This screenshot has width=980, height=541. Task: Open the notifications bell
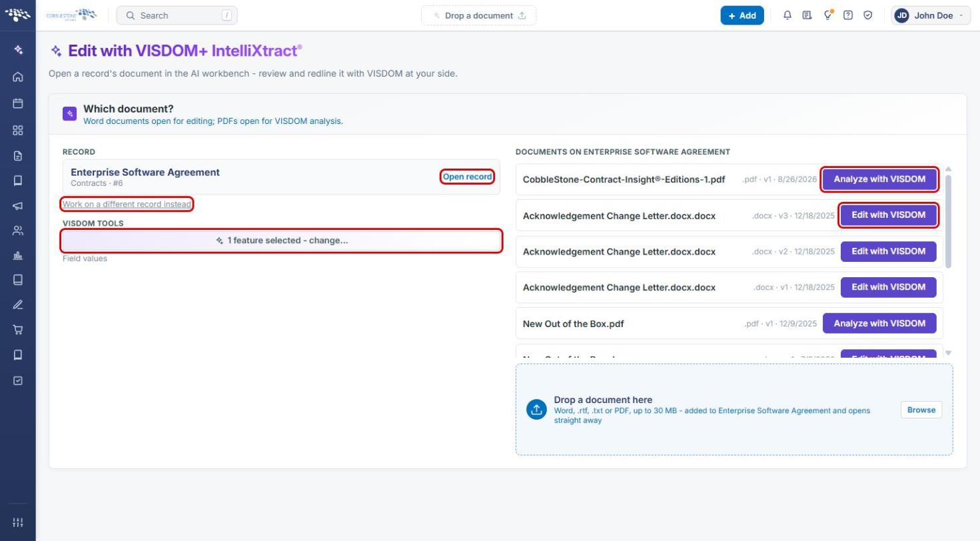point(787,15)
